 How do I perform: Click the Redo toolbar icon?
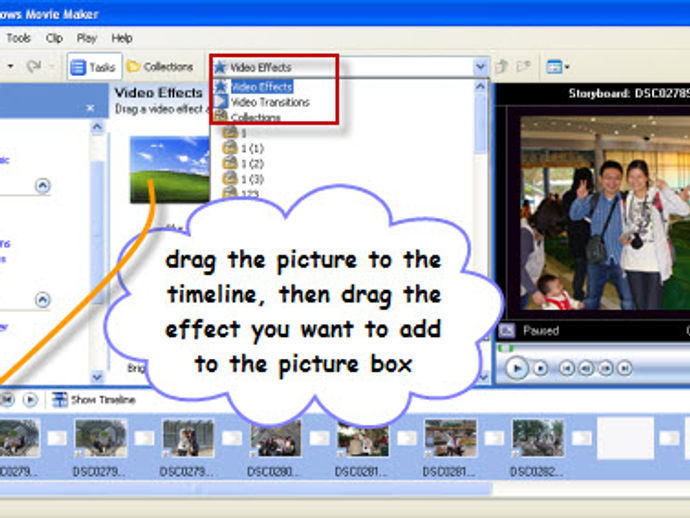[34, 66]
